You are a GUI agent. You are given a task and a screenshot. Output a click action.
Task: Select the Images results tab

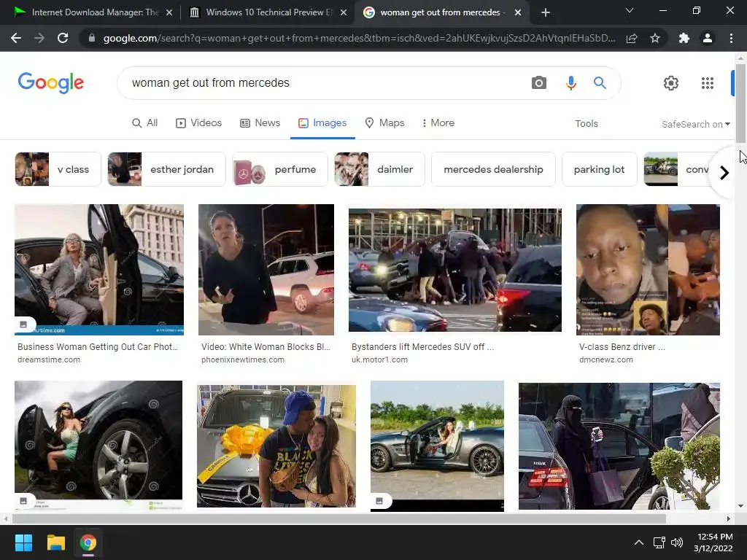(x=322, y=122)
